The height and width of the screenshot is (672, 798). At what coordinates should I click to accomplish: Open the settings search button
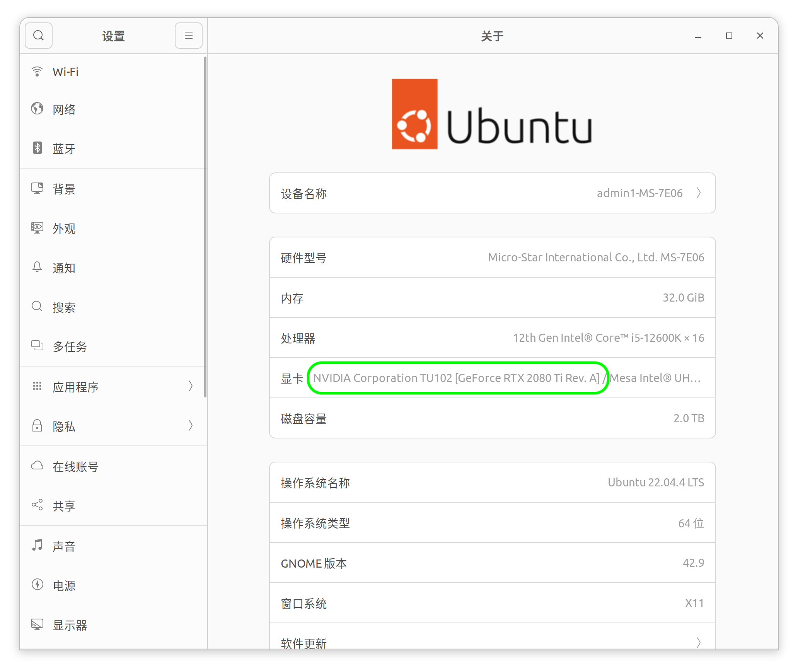pyautogui.click(x=38, y=36)
